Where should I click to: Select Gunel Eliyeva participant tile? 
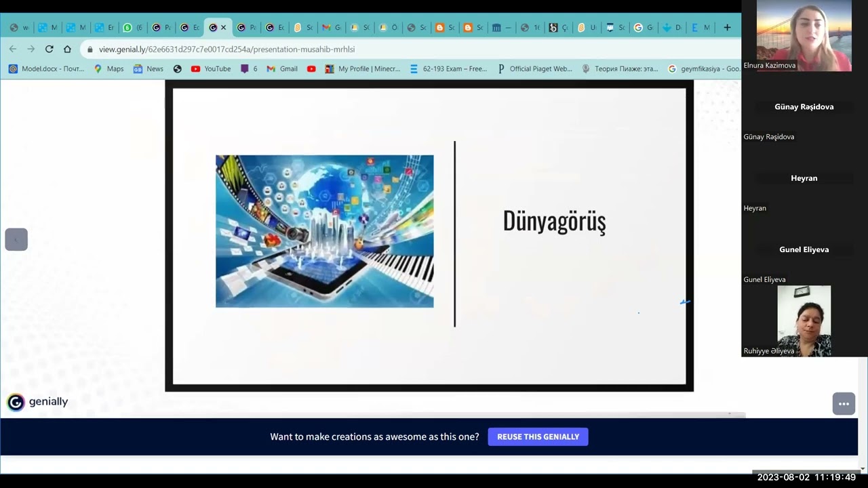point(804,249)
